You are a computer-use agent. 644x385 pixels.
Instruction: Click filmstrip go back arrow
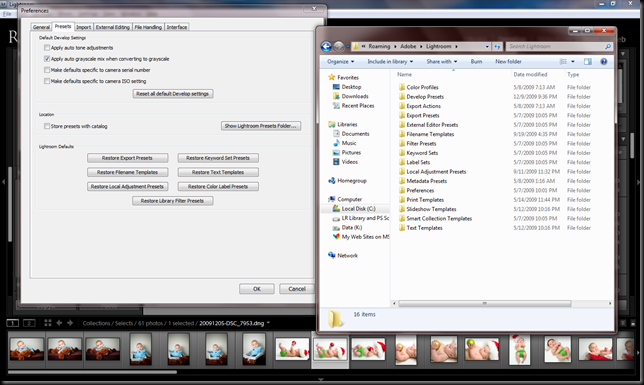click(59, 323)
